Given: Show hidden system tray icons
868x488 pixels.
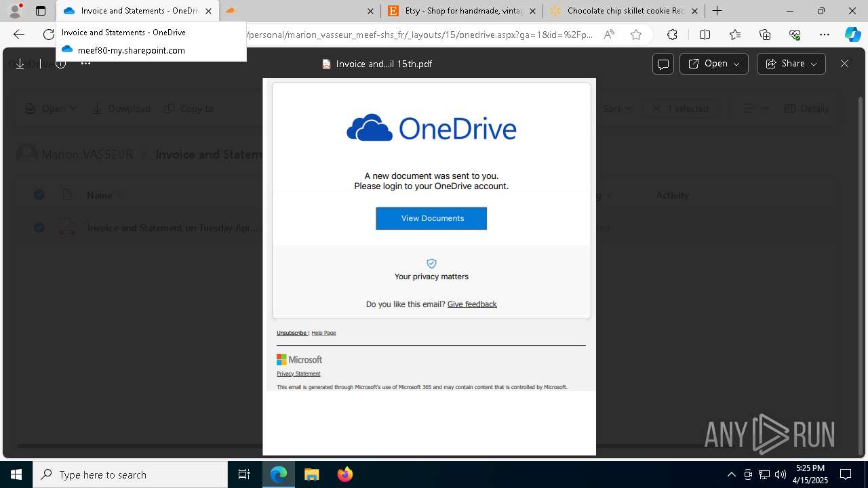Looking at the screenshot, I should [731, 474].
